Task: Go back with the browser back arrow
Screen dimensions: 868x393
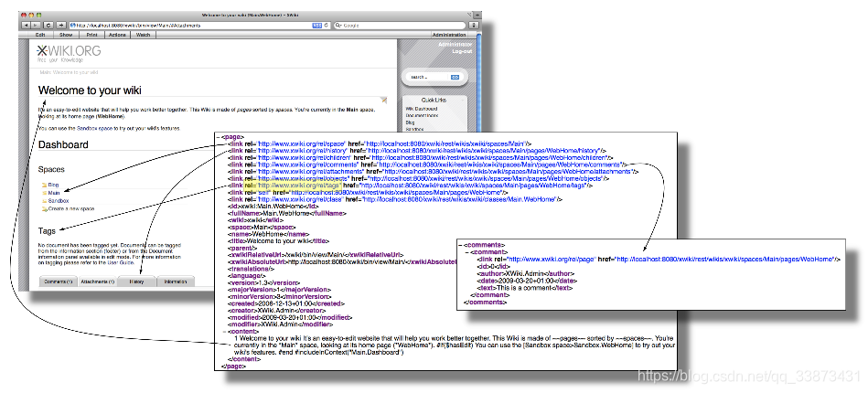Action: [x=26, y=25]
